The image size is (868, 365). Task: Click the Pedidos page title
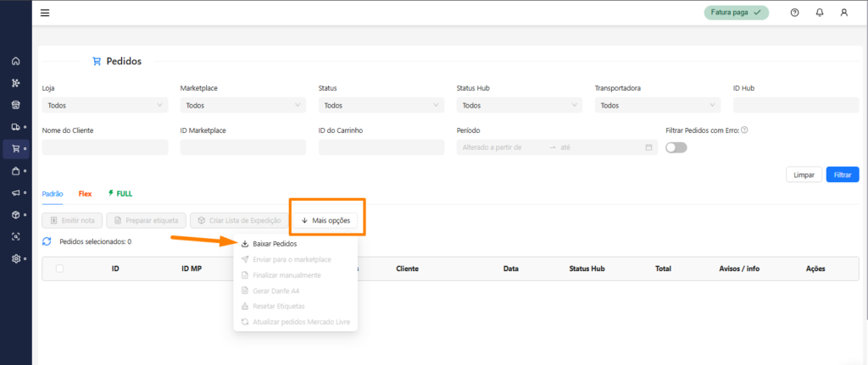tap(124, 61)
